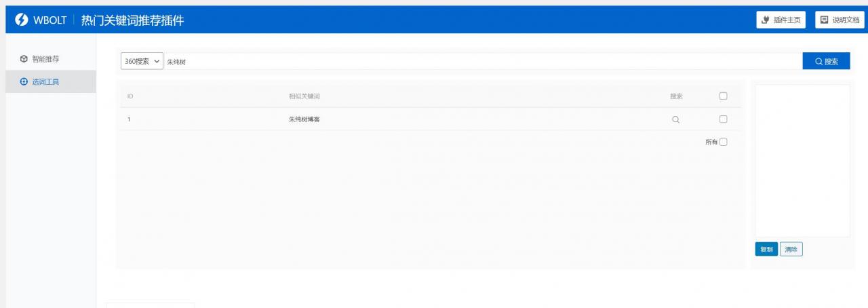The image size is (868, 308).
Task: Click the WBOLT lightning bolt logo
Action: point(21,20)
